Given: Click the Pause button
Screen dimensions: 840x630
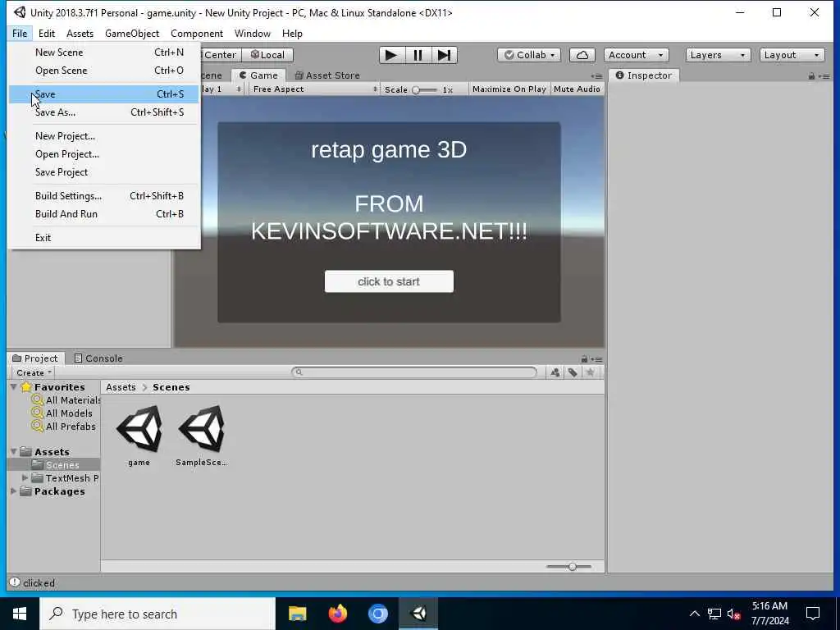Looking at the screenshot, I should [x=418, y=55].
